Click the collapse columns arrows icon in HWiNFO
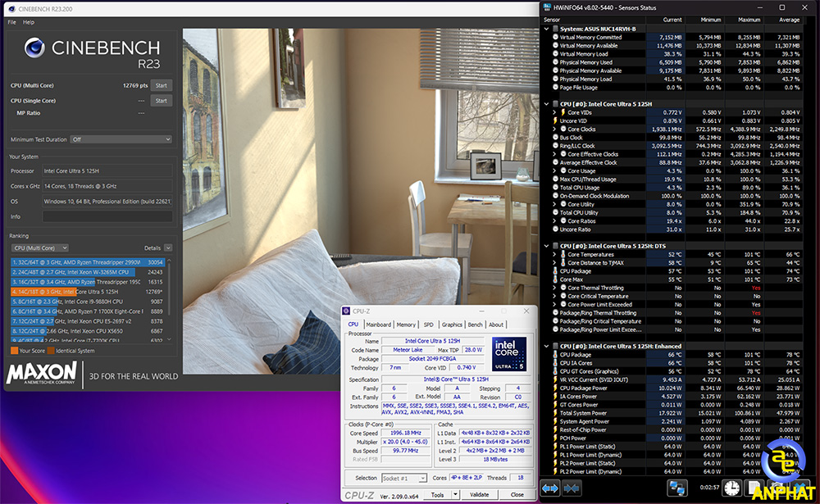820x504 pixels. pyautogui.click(x=572, y=488)
